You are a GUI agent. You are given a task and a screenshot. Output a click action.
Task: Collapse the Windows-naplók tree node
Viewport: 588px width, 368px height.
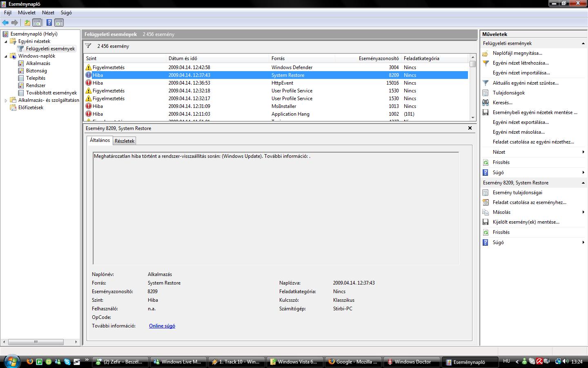pos(6,56)
